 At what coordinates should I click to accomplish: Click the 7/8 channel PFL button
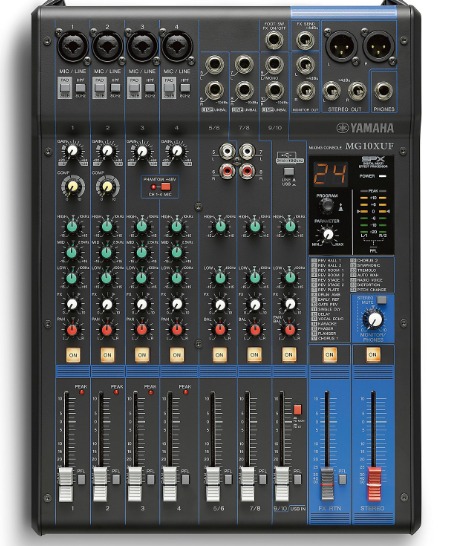263,479
